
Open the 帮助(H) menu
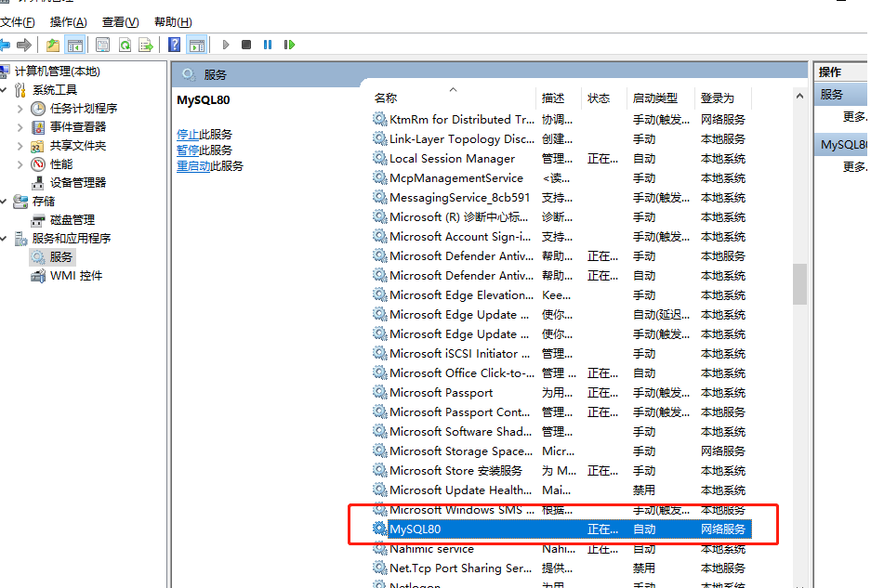(173, 22)
